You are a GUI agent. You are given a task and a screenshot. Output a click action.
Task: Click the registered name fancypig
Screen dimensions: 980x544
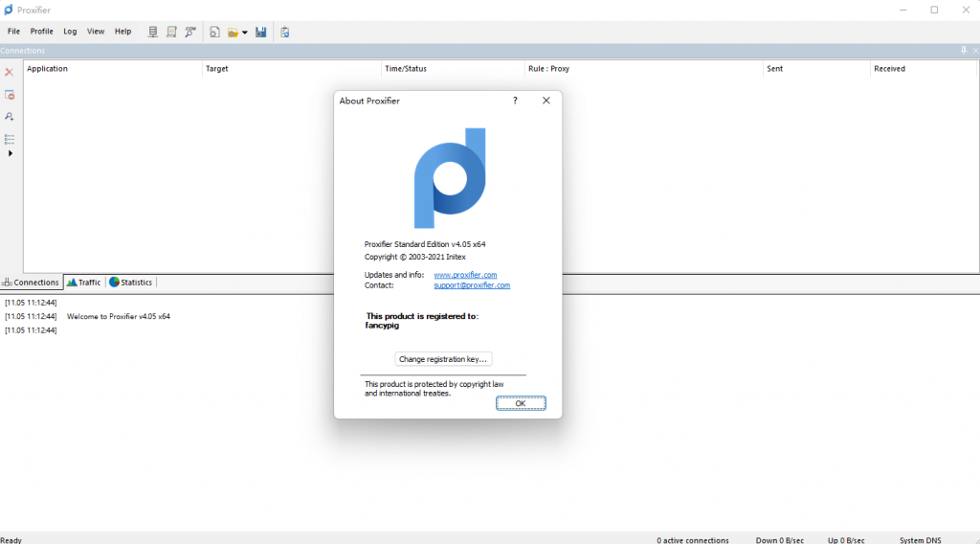382,326
